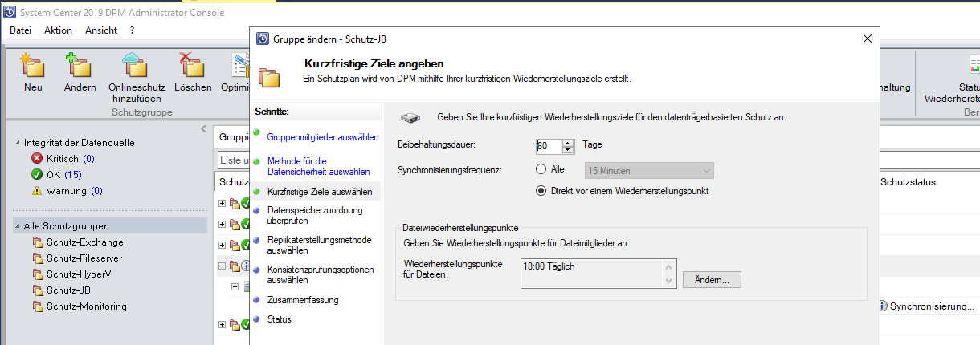Click the disk drive icon in dialog
980x345 pixels.
click(410, 117)
